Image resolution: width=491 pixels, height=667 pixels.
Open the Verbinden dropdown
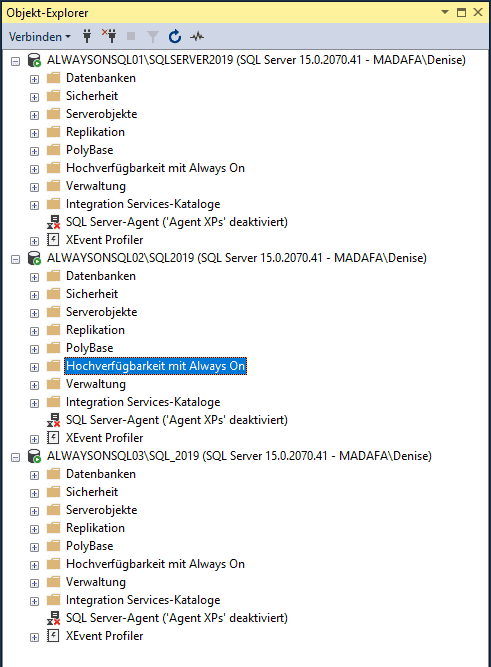[40, 37]
